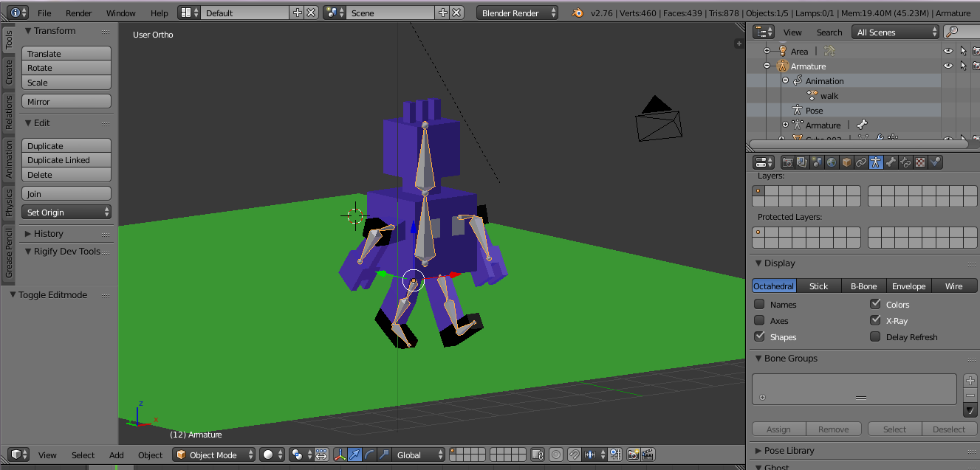The image size is (980, 470).
Task: Toggle snap magnet icon in 3D header
Action: 575,455
